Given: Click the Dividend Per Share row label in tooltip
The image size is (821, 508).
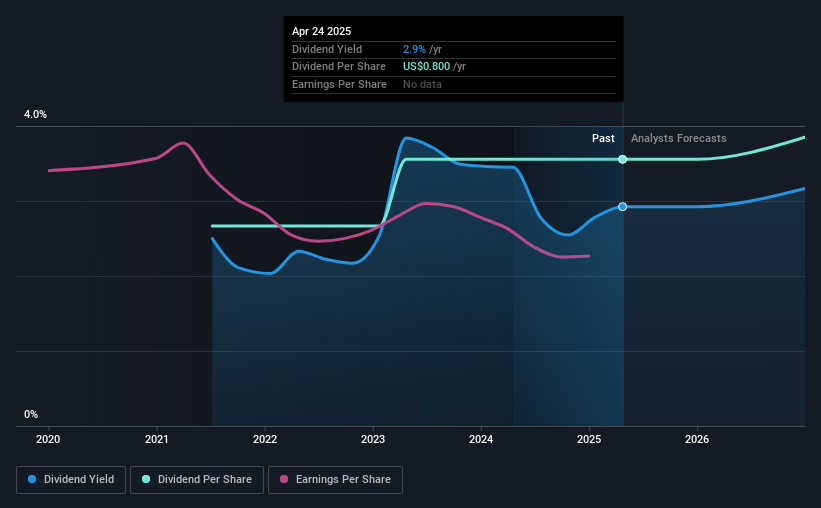Looking at the screenshot, I should pos(339,67).
